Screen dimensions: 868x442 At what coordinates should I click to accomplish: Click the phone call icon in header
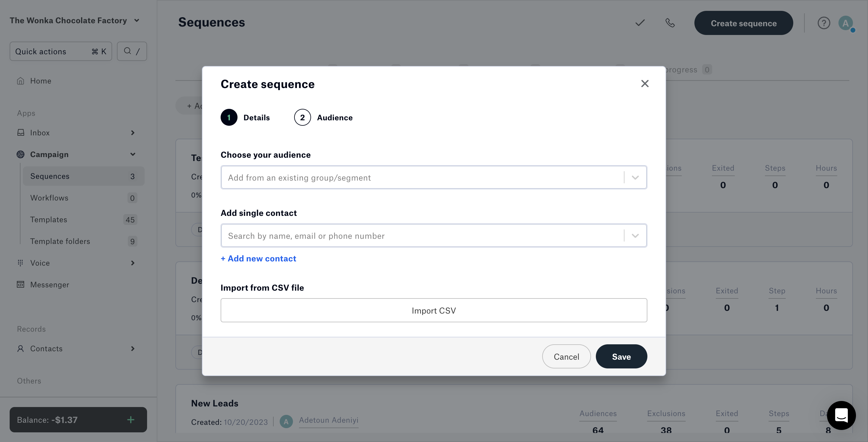[670, 23]
